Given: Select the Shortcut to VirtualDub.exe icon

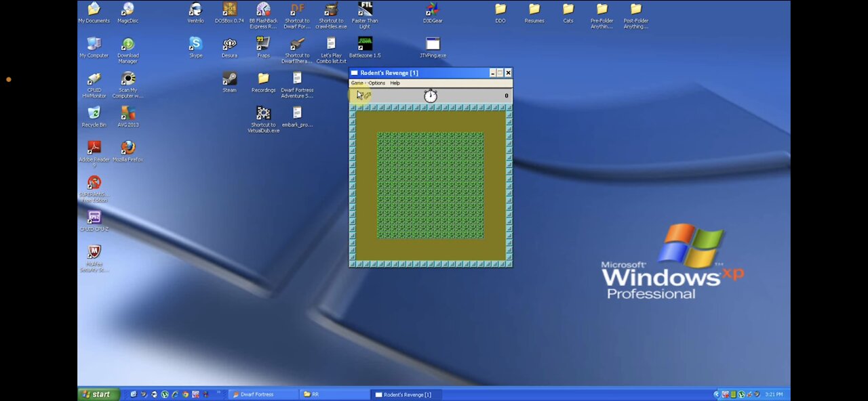Looking at the screenshot, I should tap(263, 119).
